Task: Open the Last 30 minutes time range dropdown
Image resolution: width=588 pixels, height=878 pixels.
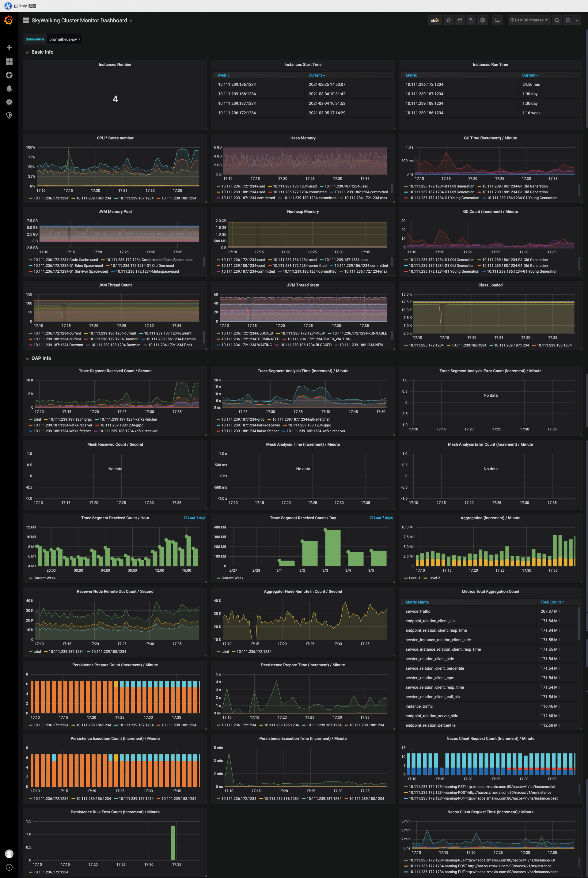Action: point(529,20)
